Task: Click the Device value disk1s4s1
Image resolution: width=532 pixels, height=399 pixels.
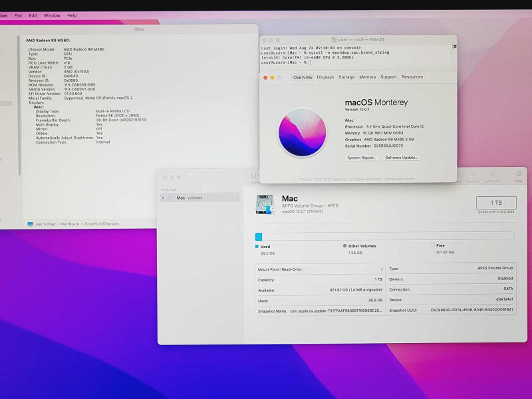Action: point(504,300)
